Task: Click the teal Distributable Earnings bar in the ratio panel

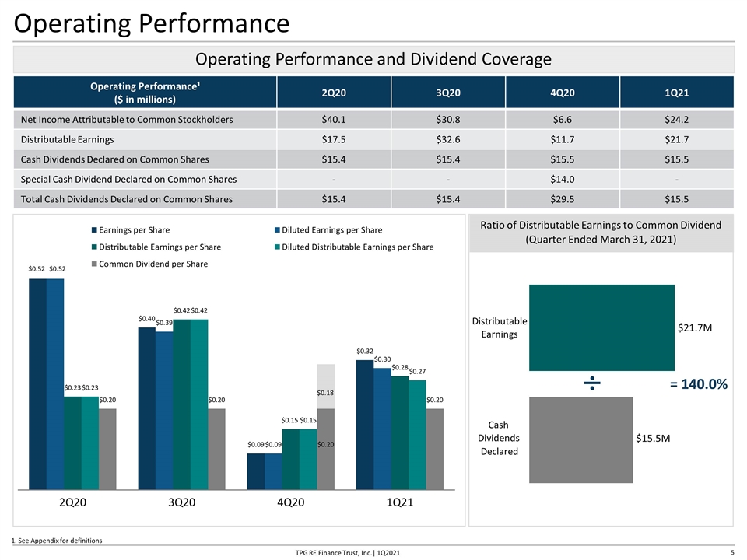Action: [x=601, y=327]
